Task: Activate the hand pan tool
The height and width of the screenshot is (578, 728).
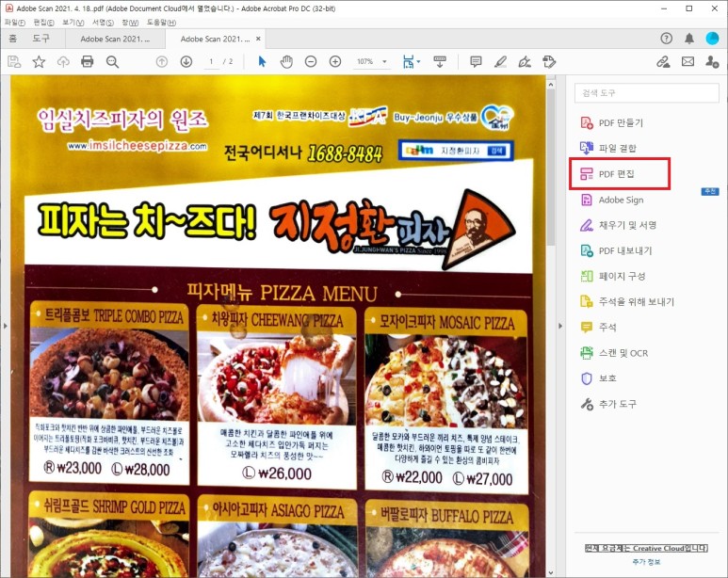Action: tap(286, 61)
